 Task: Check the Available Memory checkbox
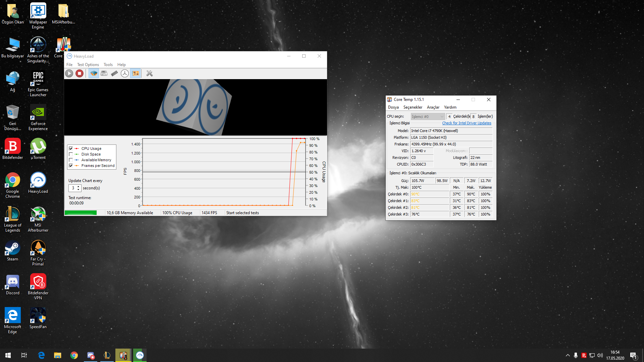pos(71,160)
